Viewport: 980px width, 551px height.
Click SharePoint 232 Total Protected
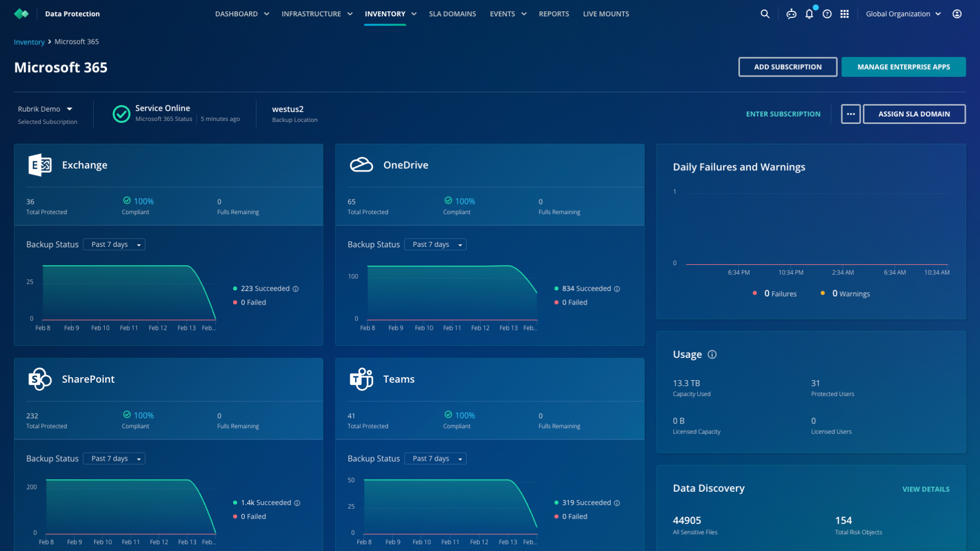(46, 420)
